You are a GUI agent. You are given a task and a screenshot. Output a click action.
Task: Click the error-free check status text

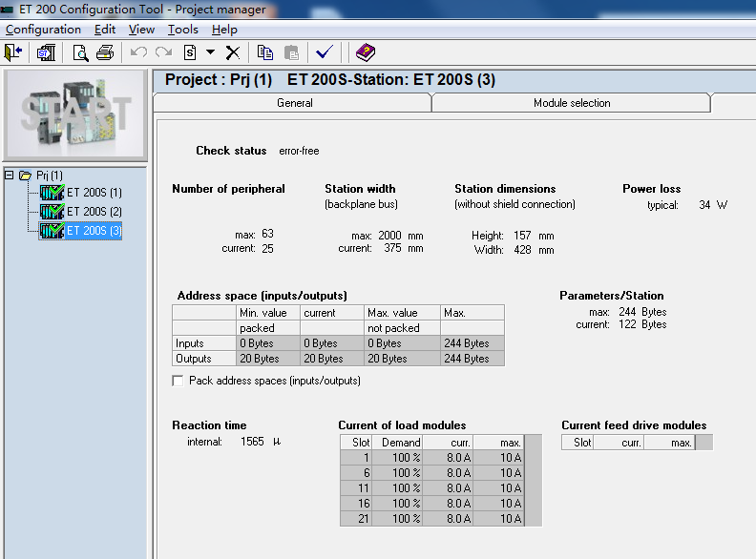299,151
